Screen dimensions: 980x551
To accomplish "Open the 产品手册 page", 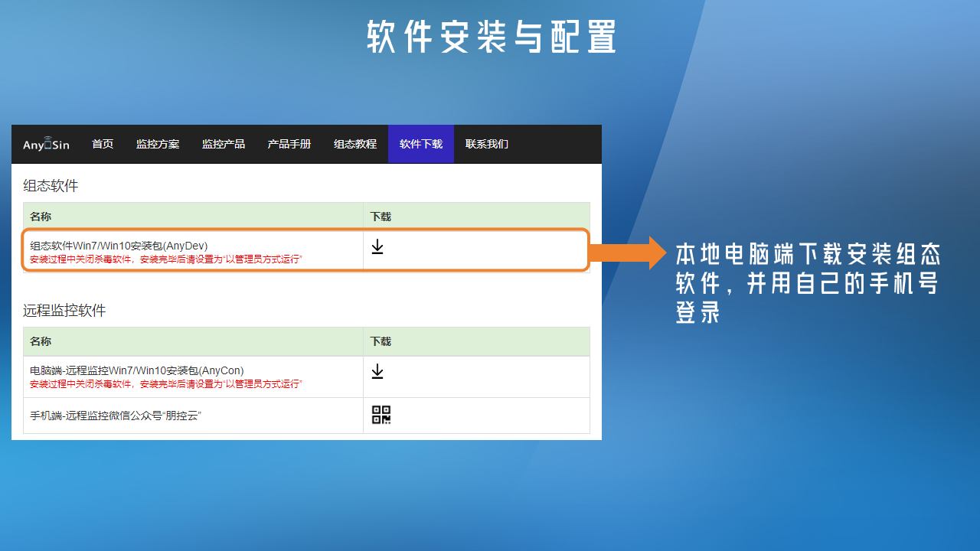I will click(x=289, y=144).
